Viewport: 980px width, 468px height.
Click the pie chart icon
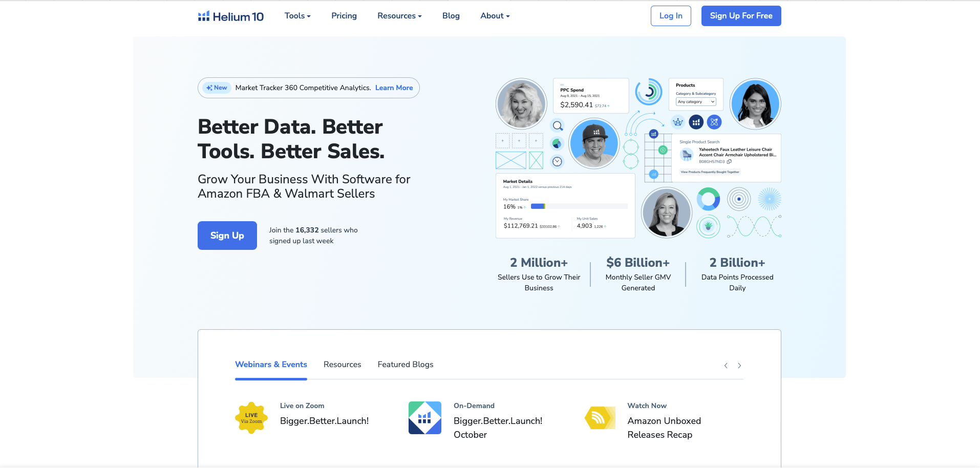pyautogui.click(x=557, y=144)
